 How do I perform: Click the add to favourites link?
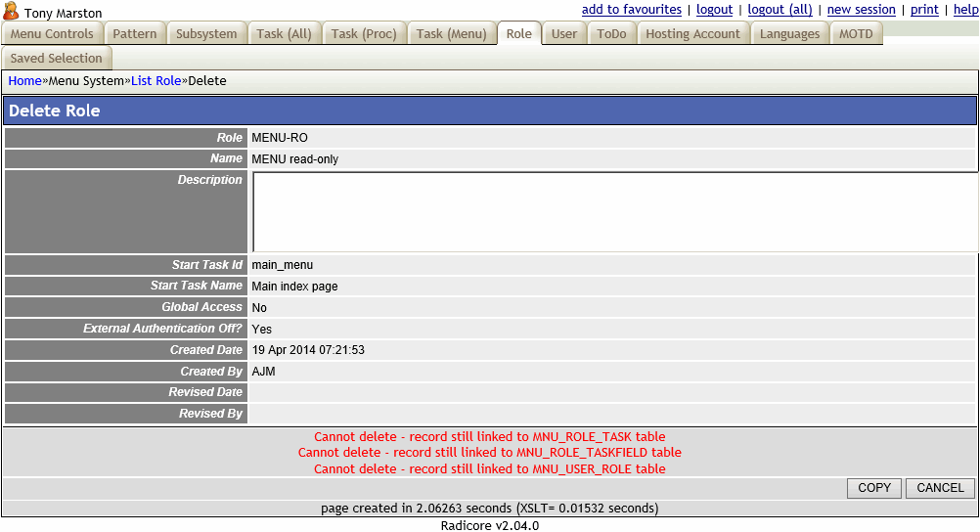click(x=631, y=10)
